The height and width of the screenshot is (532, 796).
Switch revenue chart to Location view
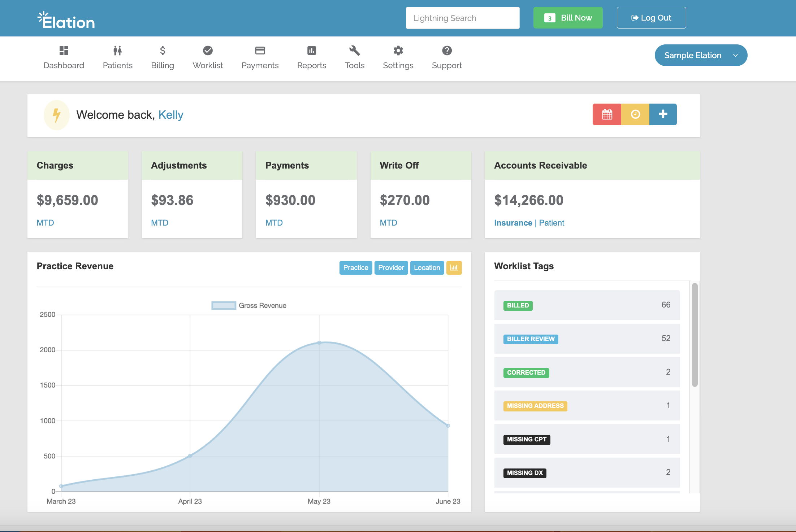427,268
